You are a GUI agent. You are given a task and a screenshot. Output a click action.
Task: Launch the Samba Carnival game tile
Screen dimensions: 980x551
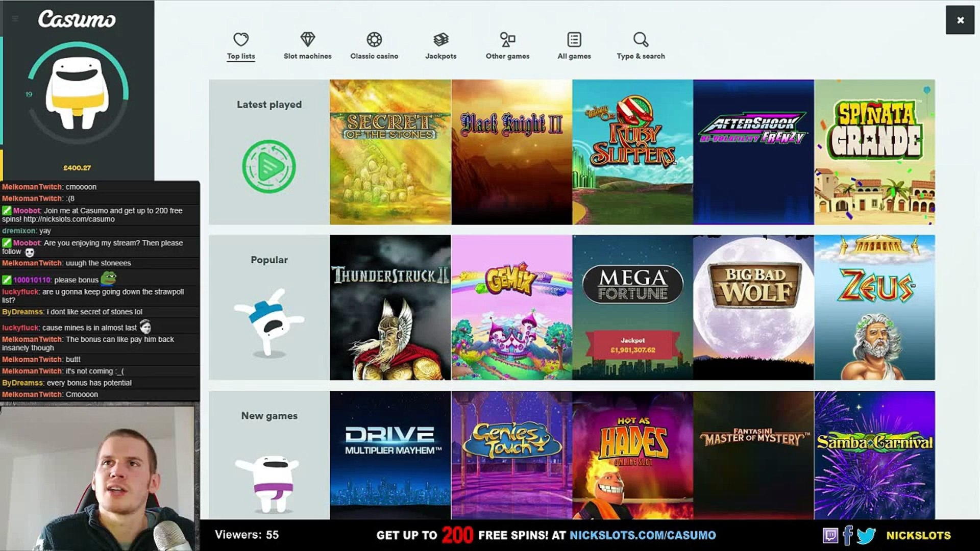click(875, 455)
